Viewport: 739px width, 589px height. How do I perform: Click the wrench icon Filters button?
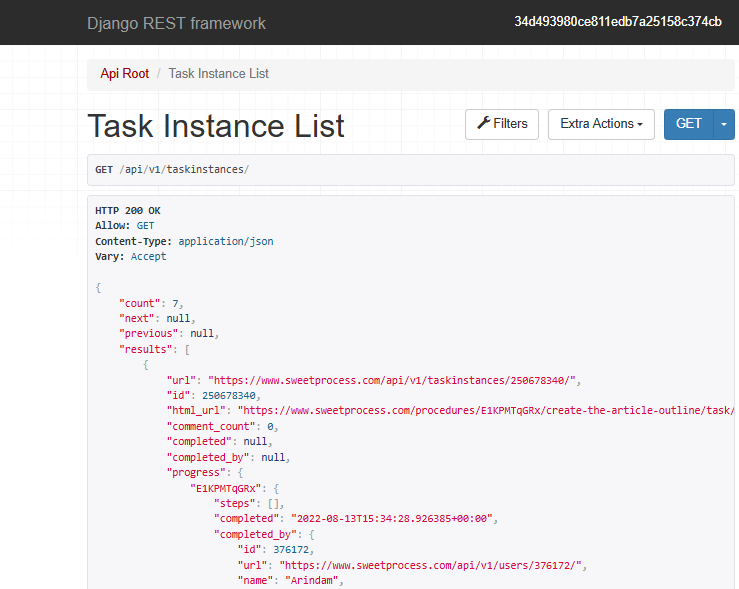click(502, 124)
